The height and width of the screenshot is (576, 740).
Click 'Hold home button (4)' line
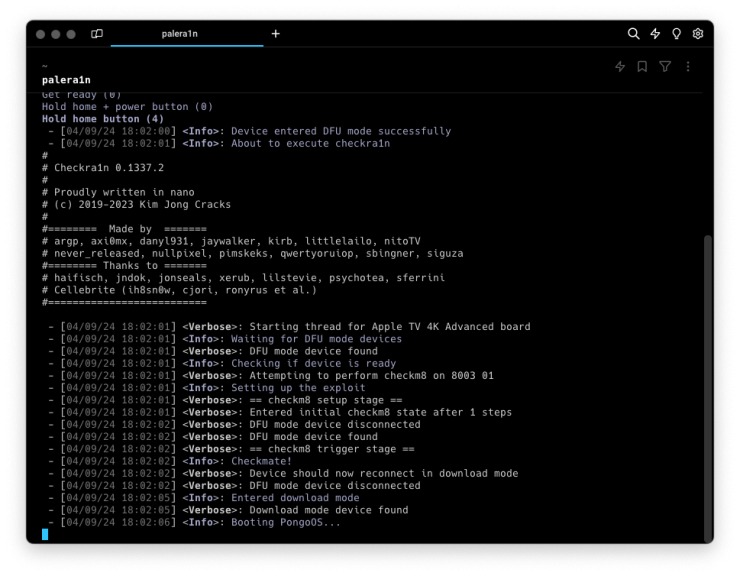click(x=103, y=119)
